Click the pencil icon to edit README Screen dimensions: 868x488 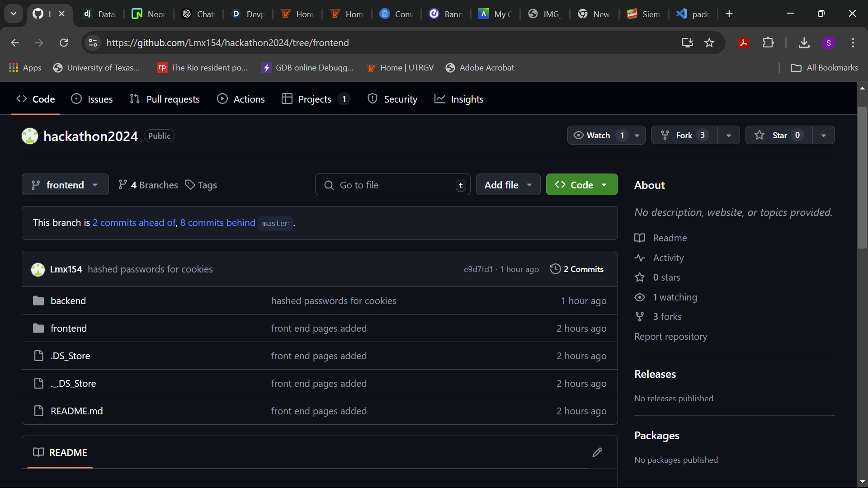pos(597,452)
